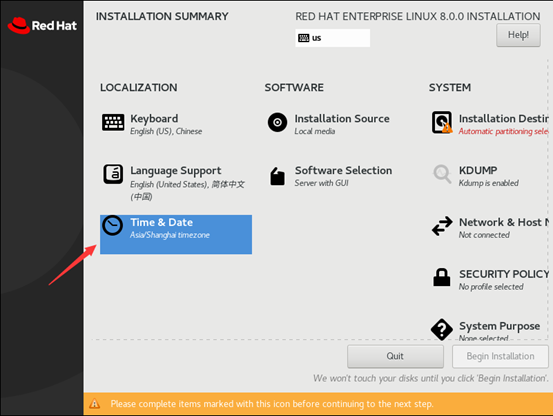Open the KDUMP magnifier icon
This screenshot has width=553, height=416.
click(x=442, y=174)
